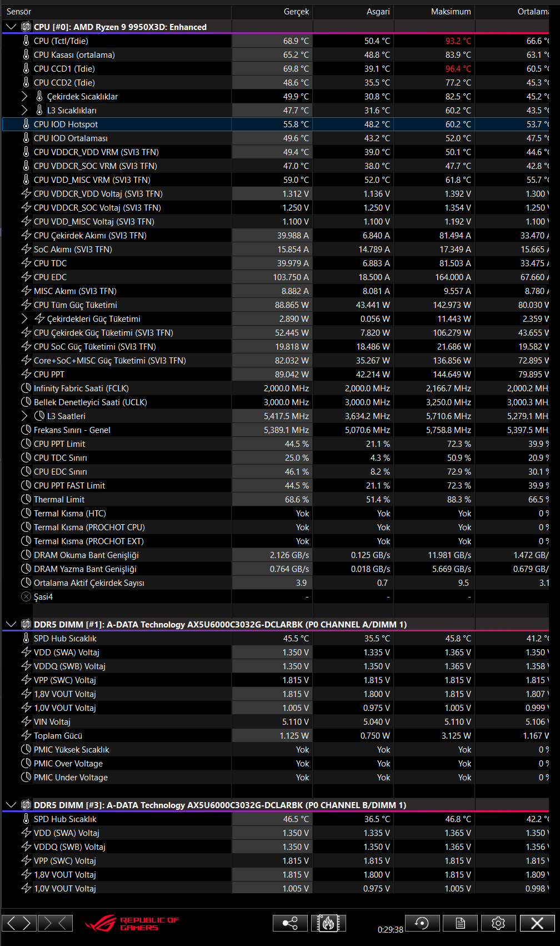Start logging with the document icon
The width and height of the screenshot is (560, 946).
[460, 923]
